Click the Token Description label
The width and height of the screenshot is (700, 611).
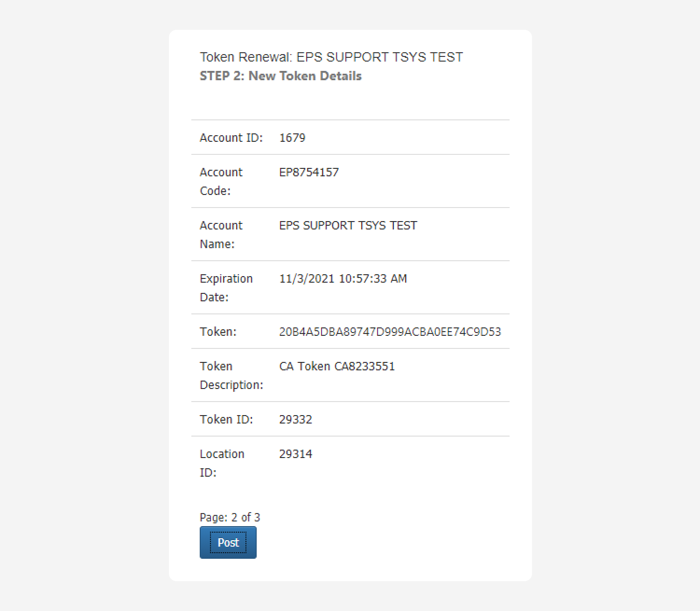(231, 375)
